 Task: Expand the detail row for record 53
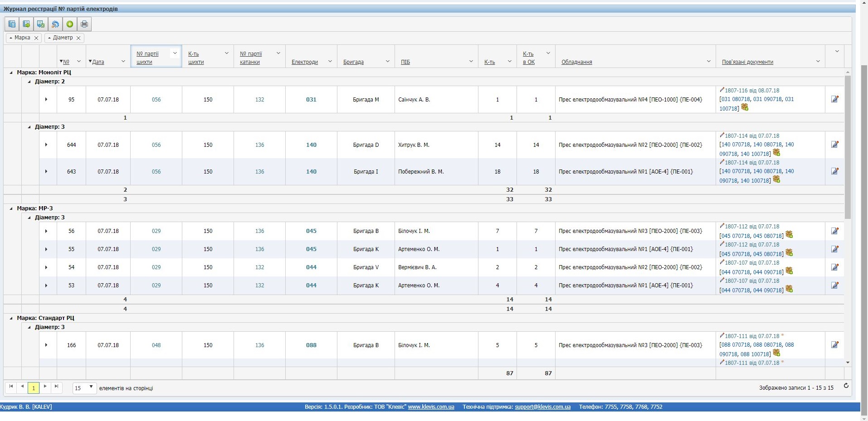click(46, 286)
